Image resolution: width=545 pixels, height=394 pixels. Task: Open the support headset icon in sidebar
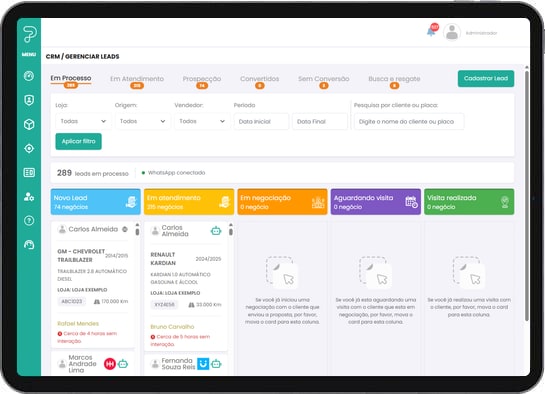29,245
